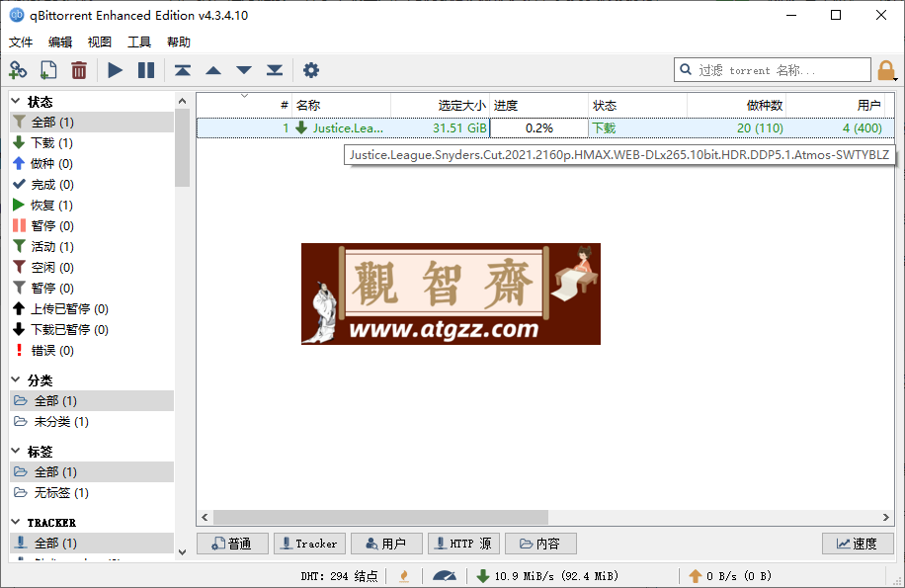Select 全部 (1) under 分类
Screen dimensions: 905x588
click(92, 400)
